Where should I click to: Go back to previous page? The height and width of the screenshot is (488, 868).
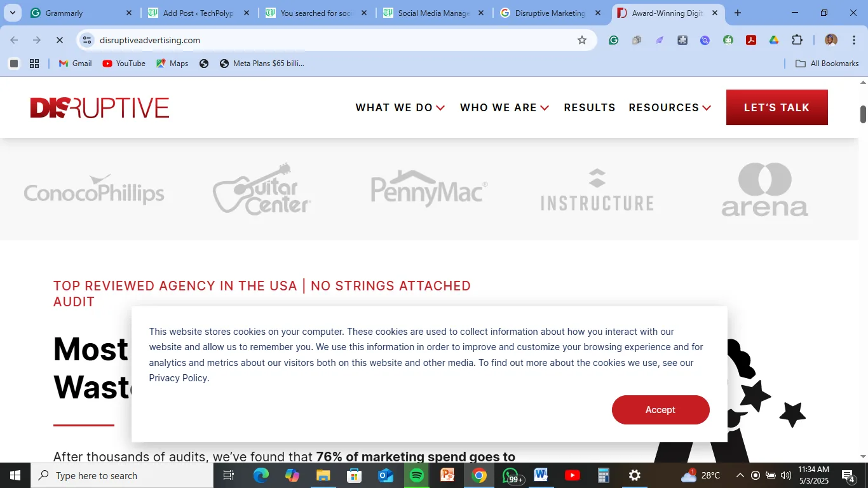(x=14, y=40)
